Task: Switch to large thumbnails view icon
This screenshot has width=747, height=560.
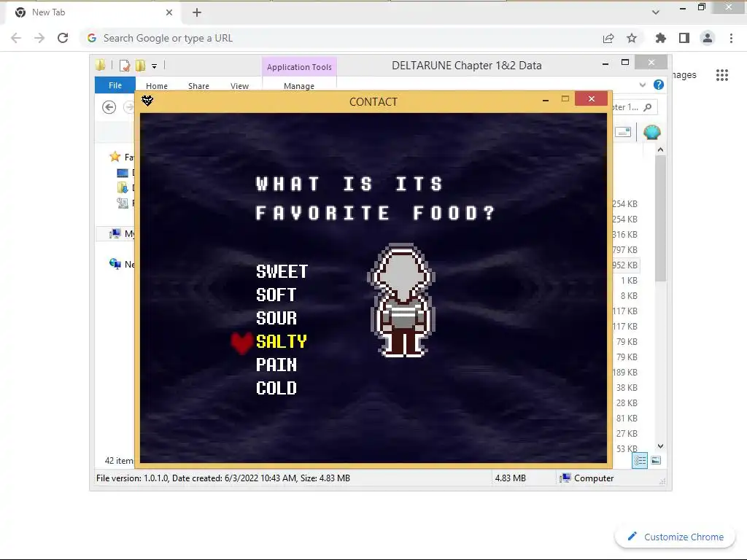Action: tap(656, 461)
